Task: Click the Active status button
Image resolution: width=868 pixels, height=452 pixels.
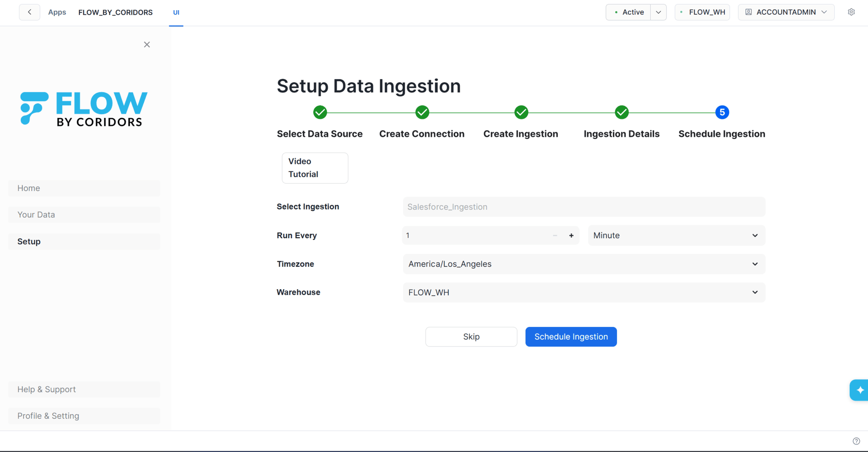Action: pos(629,12)
